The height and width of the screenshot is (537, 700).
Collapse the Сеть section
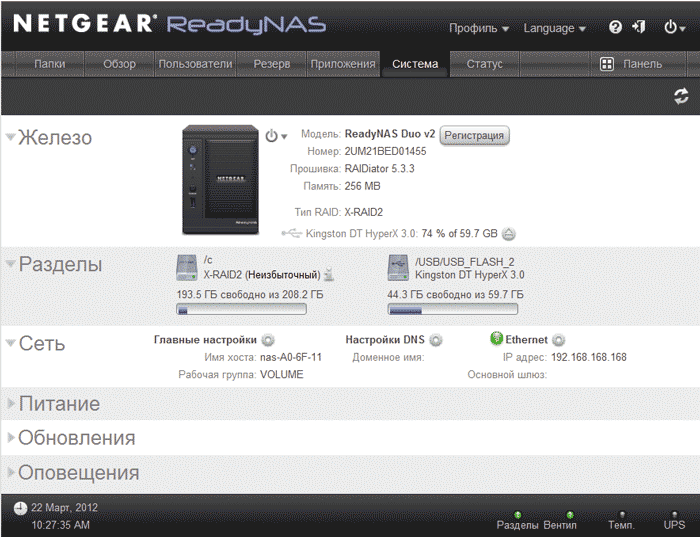pyautogui.click(x=10, y=343)
